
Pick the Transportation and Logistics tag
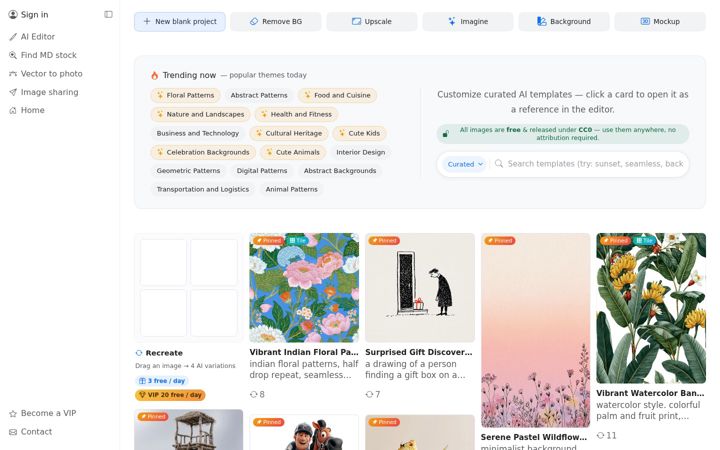click(203, 190)
